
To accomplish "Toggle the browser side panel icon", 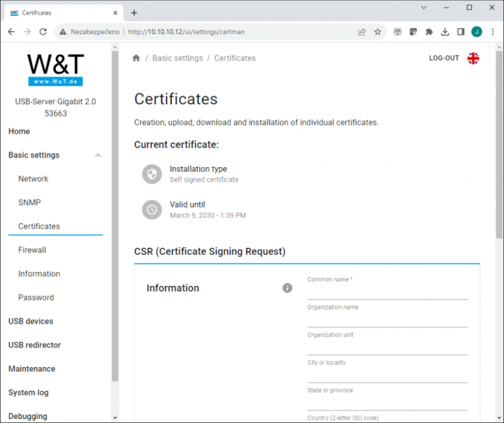I will [x=460, y=32].
